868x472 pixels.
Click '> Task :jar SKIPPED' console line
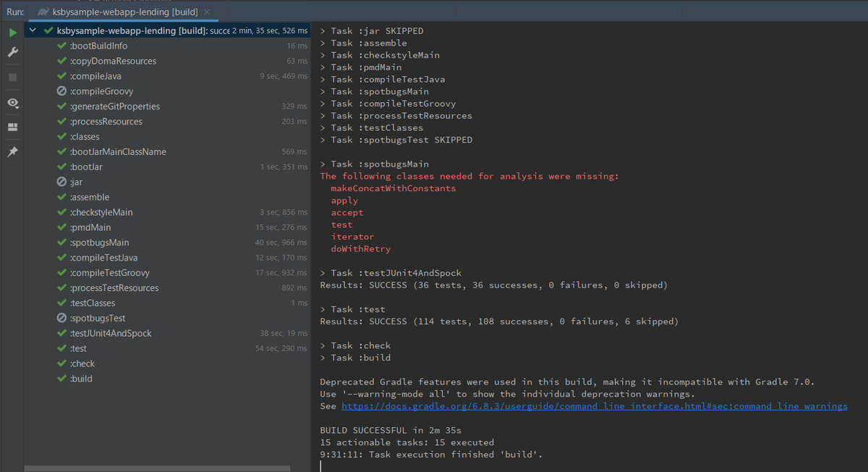(x=372, y=31)
